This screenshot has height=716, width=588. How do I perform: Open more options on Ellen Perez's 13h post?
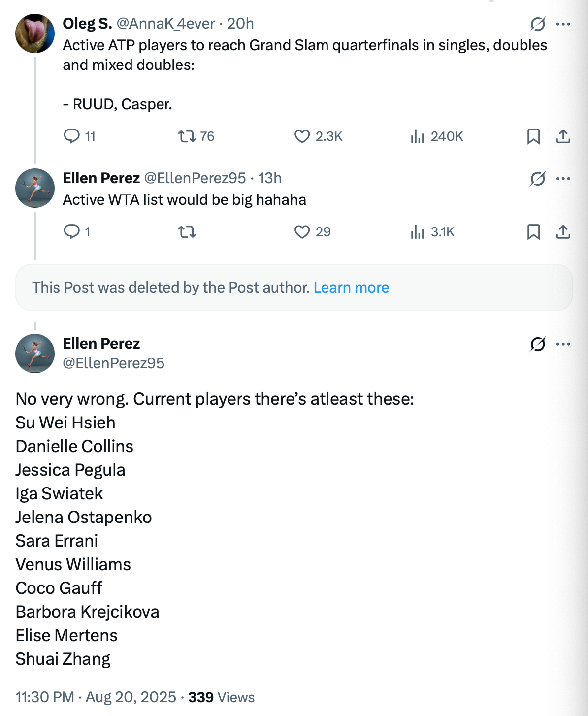coord(563,178)
